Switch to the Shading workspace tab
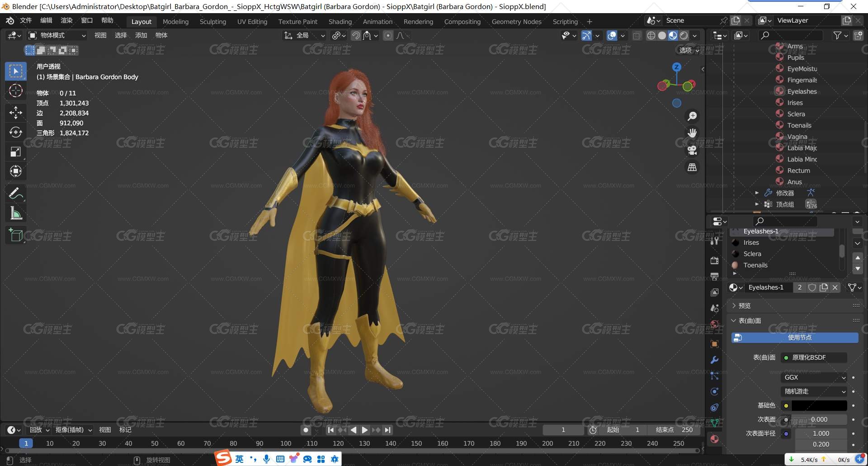 point(340,21)
